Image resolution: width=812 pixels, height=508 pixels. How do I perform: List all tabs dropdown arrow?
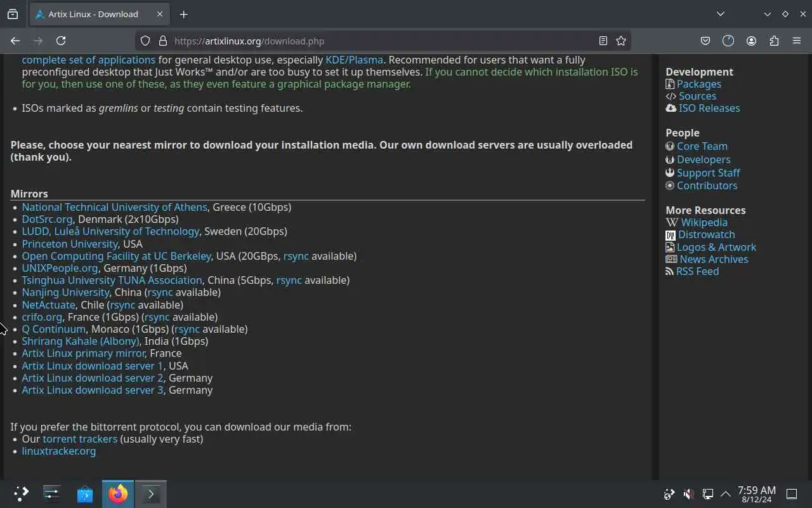point(721,14)
